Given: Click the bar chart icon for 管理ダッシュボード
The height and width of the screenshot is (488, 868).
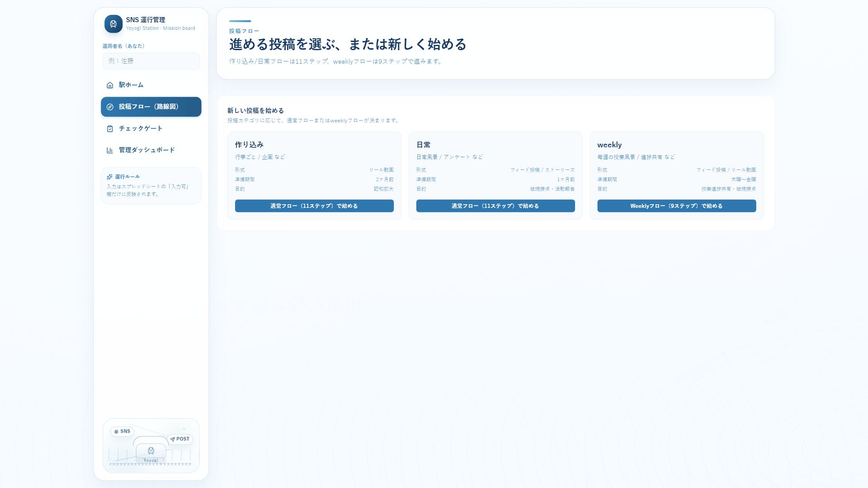Looking at the screenshot, I should click(110, 150).
